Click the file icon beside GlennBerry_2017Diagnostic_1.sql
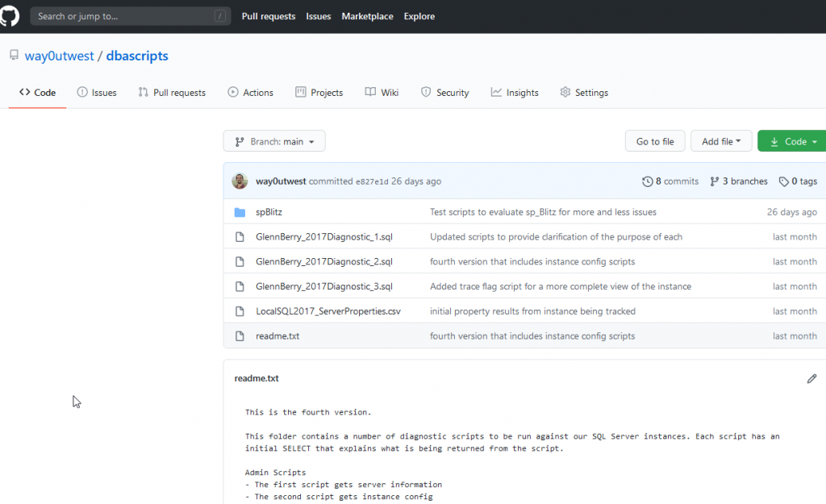 coord(240,236)
